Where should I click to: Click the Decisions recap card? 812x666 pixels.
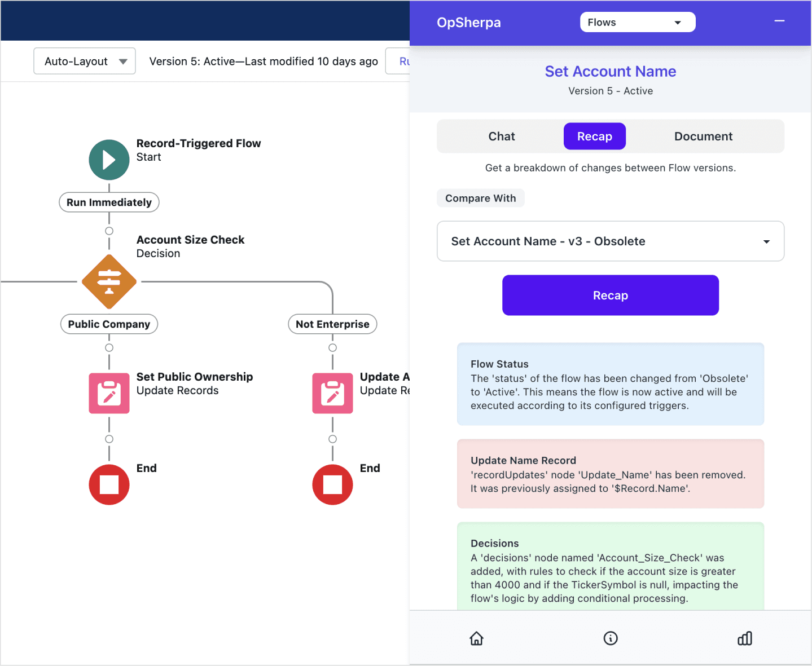point(611,566)
